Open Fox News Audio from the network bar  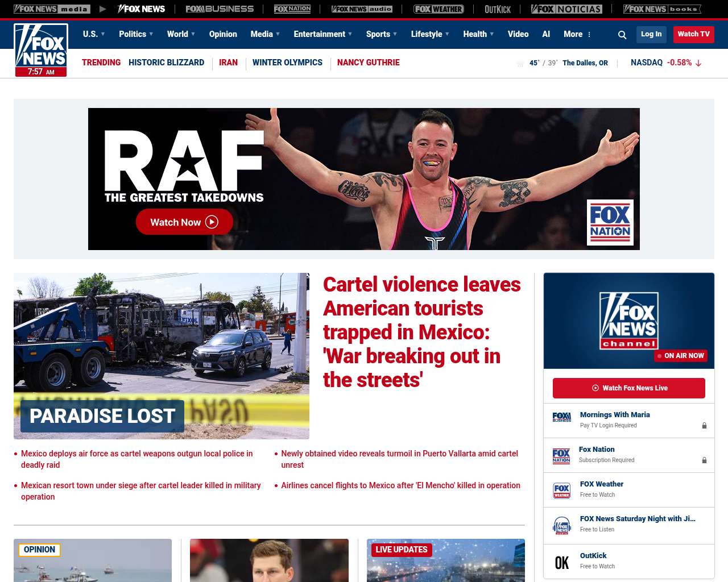362,9
